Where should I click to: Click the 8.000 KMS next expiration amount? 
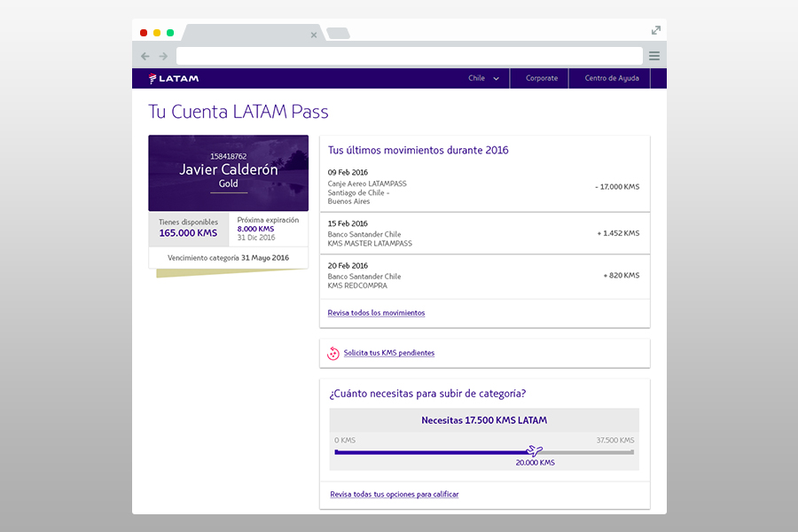pos(255,229)
